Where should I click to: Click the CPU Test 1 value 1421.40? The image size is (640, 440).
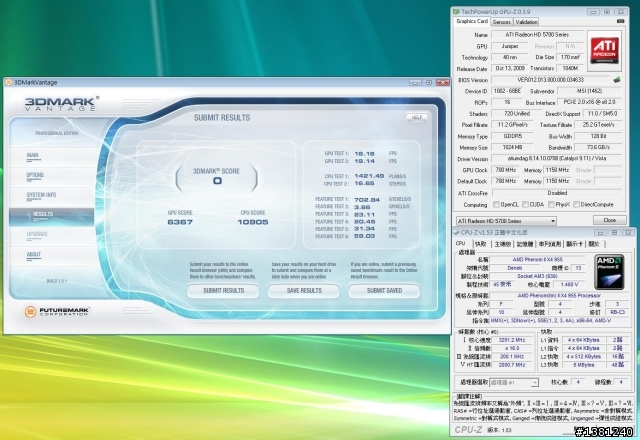369,176
